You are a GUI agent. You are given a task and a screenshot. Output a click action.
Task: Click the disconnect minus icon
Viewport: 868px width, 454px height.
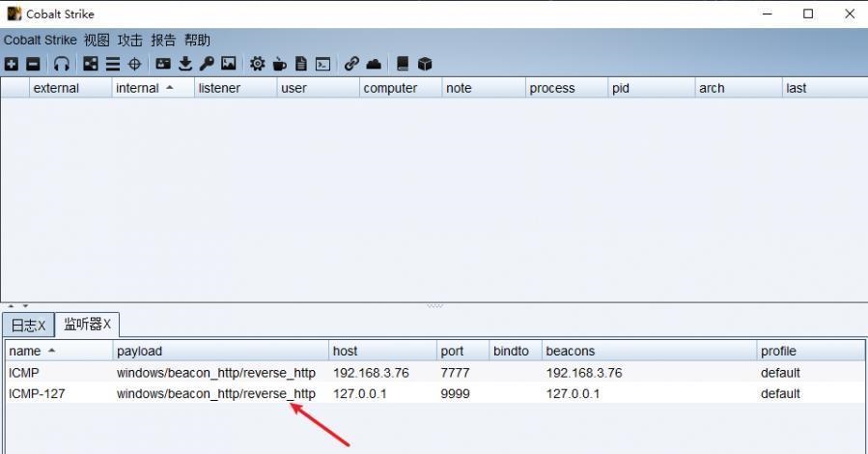(33, 64)
